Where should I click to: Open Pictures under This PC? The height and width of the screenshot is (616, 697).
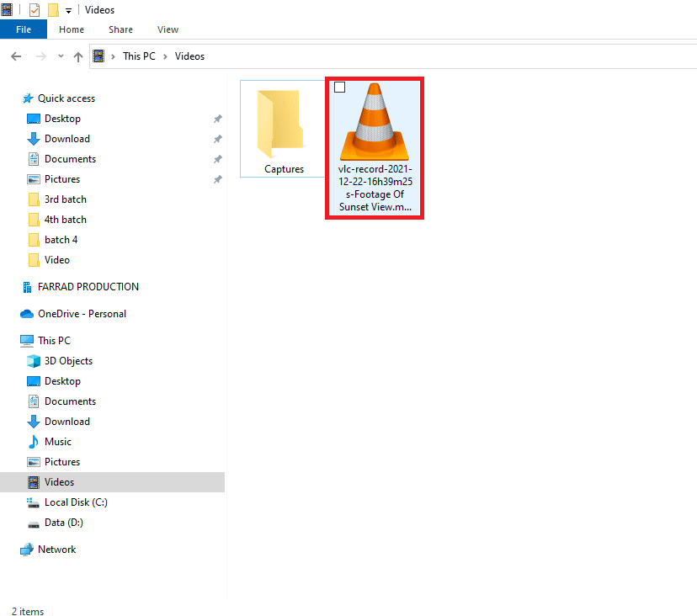pos(62,462)
